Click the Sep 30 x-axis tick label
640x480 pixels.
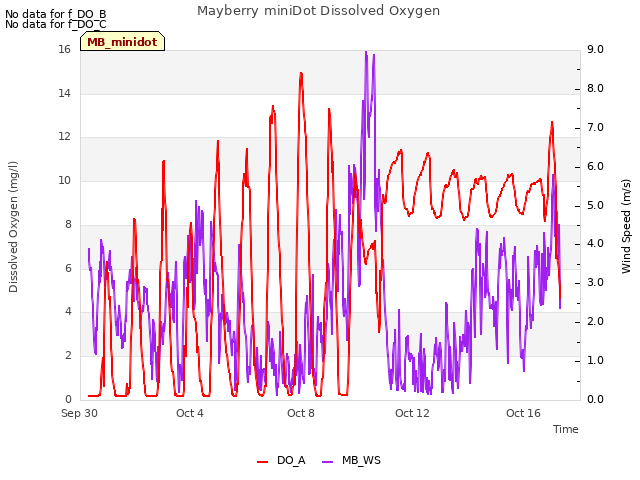(79, 413)
